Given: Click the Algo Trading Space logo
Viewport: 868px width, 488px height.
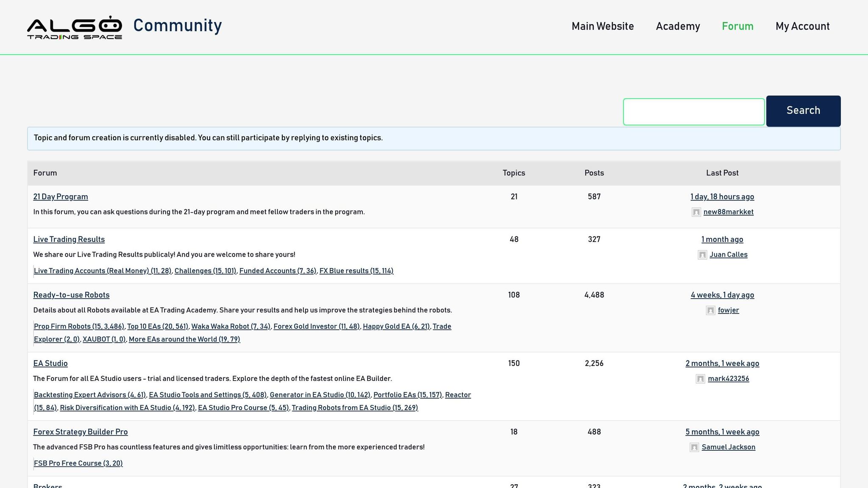Looking at the screenshot, I should point(75,28).
